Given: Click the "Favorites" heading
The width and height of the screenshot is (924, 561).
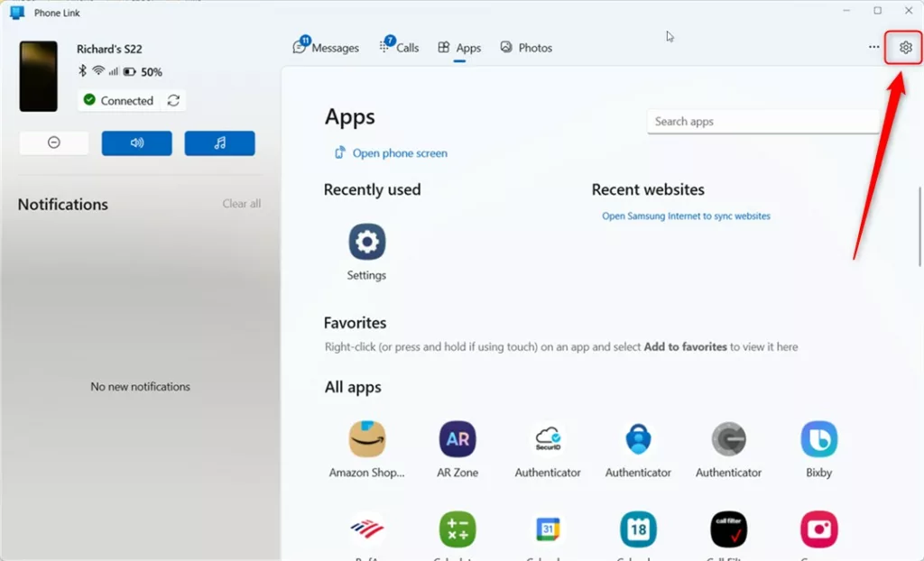Looking at the screenshot, I should tap(356, 323).
